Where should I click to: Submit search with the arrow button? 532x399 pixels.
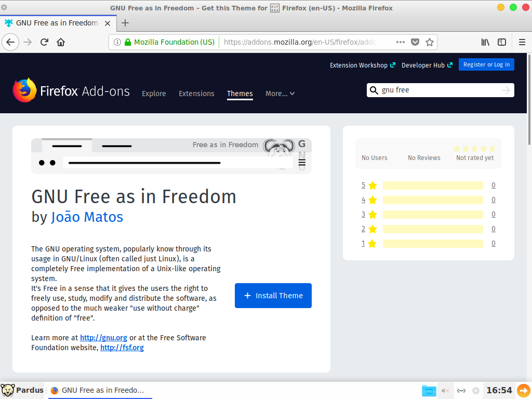(506, 90)
